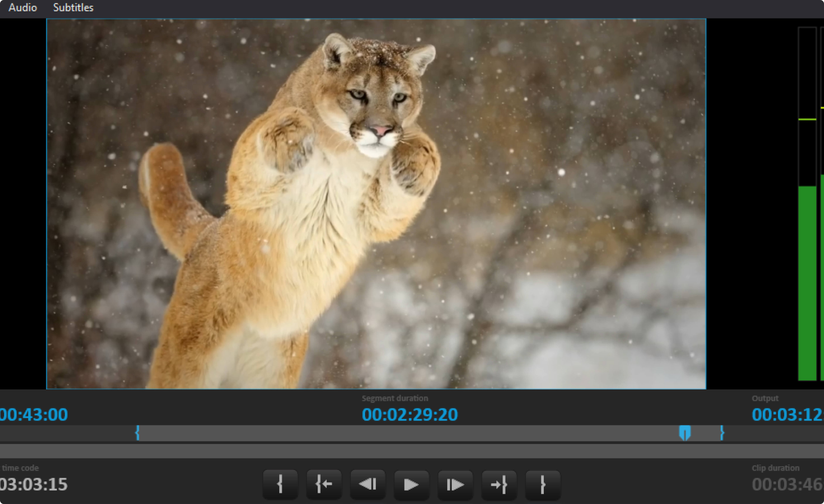824x504 pixels.
Task: Click the time value ending 00:43:00
Action: pos(33,415)
